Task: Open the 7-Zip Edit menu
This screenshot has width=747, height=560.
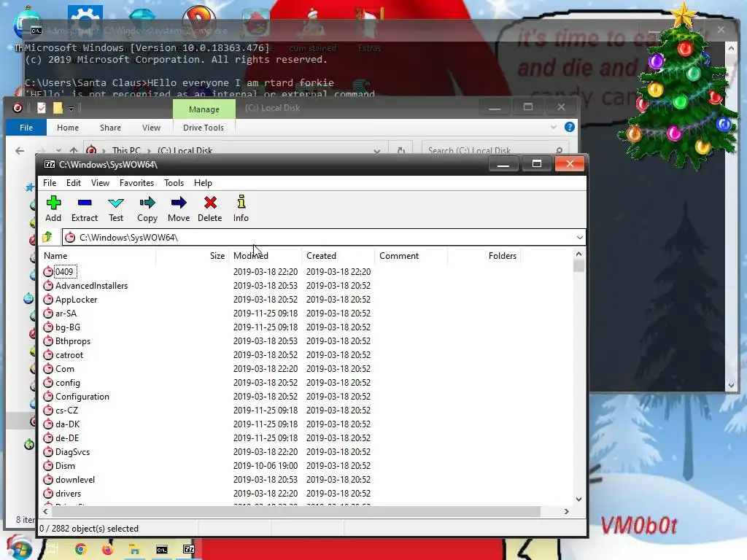Action: click(74, 183)
